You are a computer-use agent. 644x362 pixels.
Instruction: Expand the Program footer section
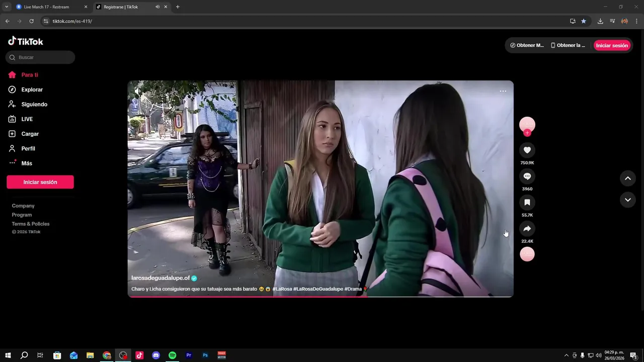coord(22,215)
